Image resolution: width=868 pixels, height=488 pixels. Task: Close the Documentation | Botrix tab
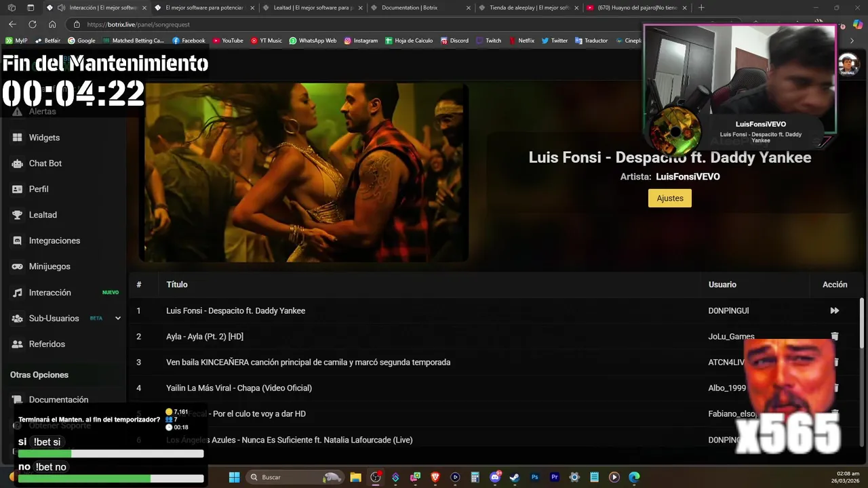pyautogui.click(x=468, y=7)
